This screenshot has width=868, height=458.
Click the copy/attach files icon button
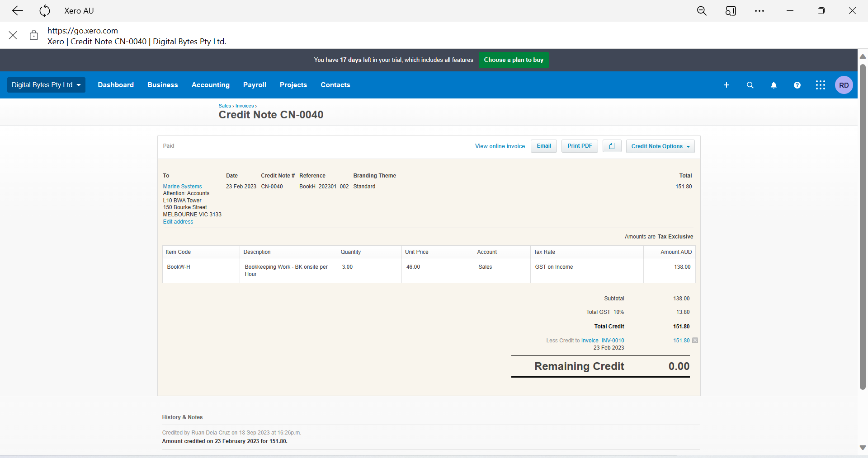(x=612, y=146)
